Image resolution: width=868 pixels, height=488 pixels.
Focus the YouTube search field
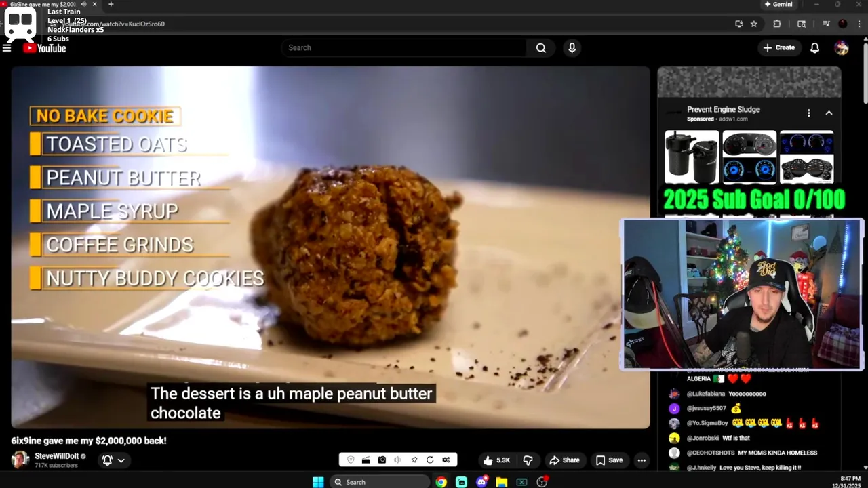[x=403, y=48]
